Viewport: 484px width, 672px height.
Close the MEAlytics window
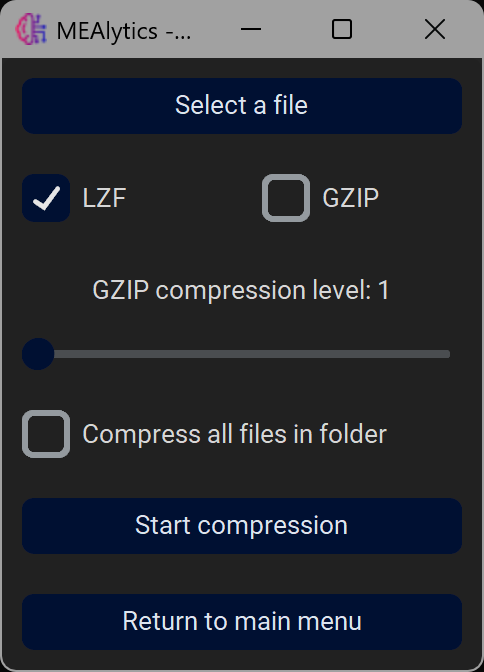click(x=435, y=29)
